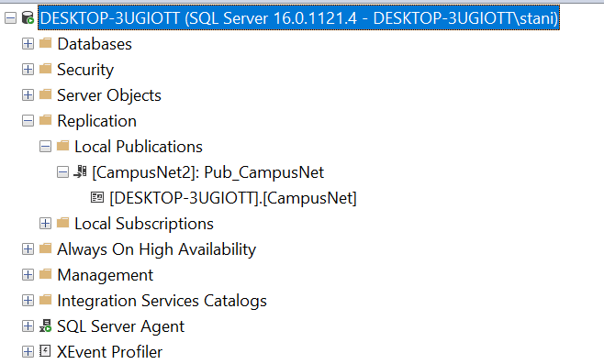Collapse the DESKTOP-3UGIOTT server root node

click(x=10, y=17)
